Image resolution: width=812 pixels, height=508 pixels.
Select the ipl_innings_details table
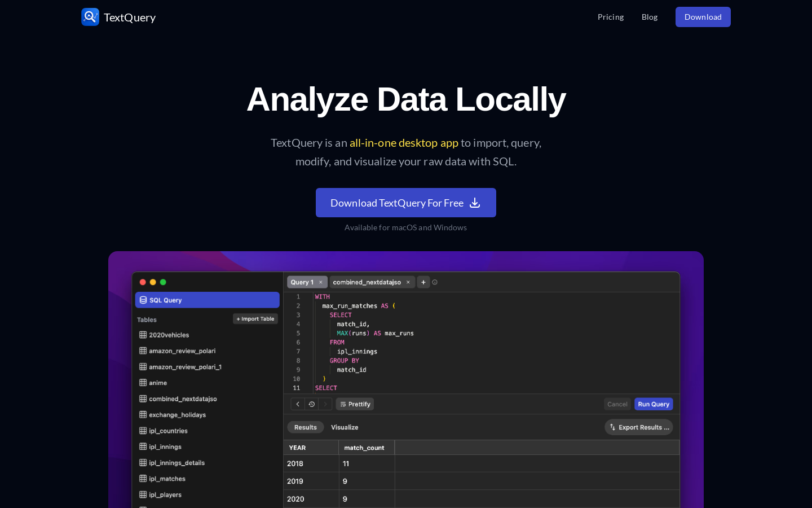[x=176, y=463]
